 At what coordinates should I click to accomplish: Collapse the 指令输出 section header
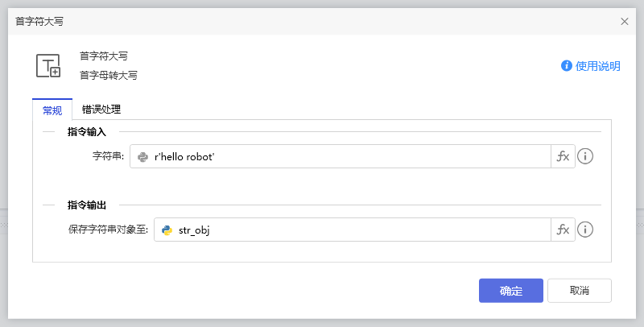(x=93, y=205)
